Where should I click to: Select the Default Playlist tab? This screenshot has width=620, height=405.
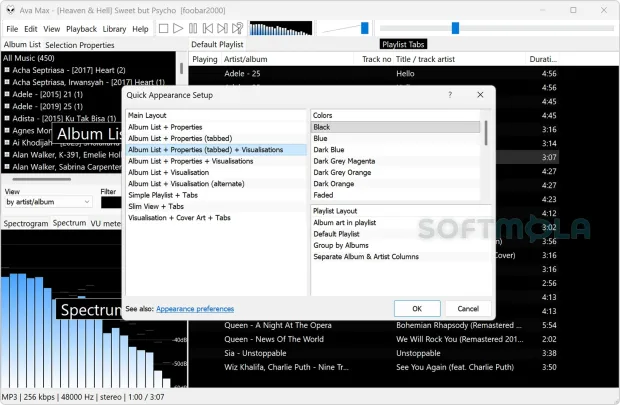217,45
